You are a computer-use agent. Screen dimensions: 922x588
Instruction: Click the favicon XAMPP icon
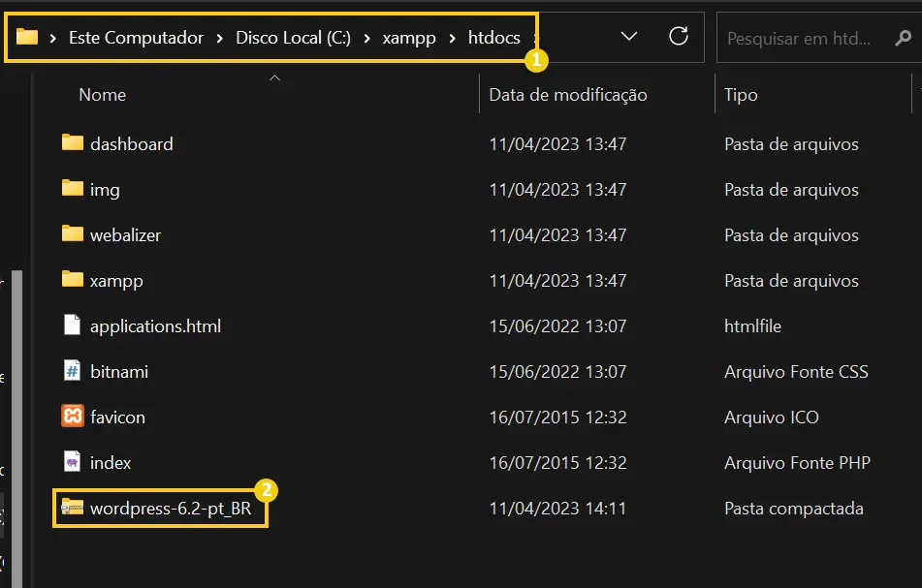click(73, 416)
